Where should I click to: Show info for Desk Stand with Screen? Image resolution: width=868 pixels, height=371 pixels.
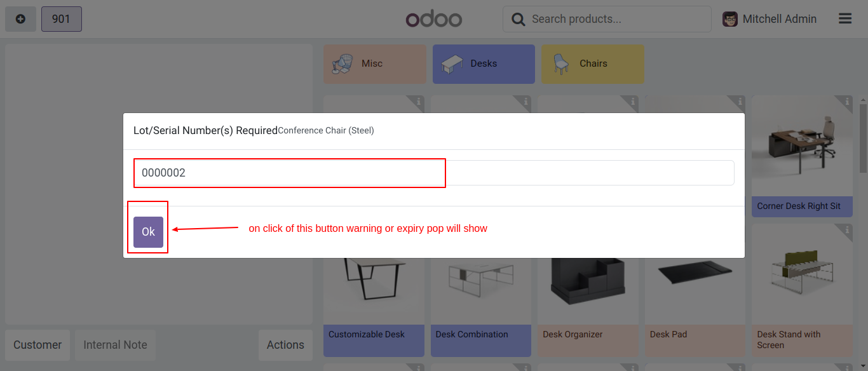point(846,229)
